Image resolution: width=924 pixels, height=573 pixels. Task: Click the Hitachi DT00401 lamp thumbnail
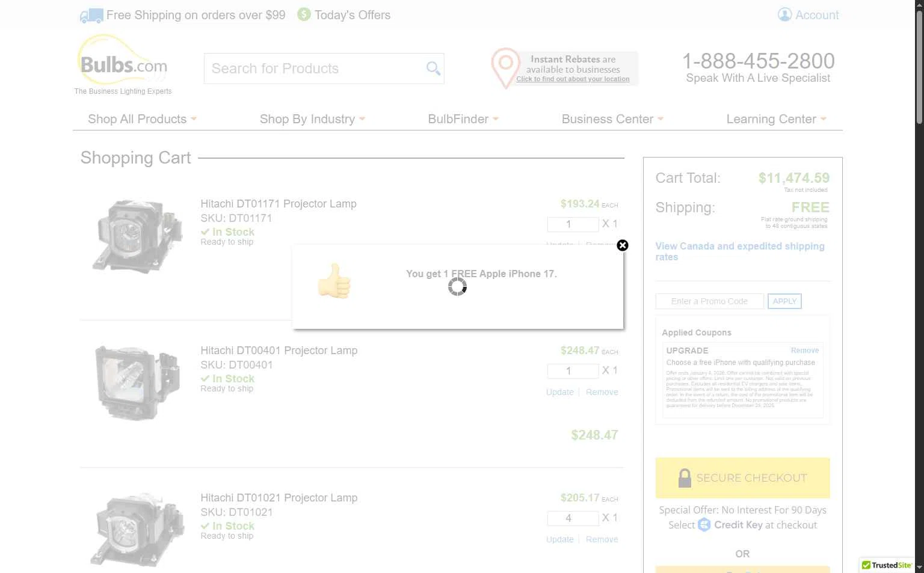[x=137, y=383]
